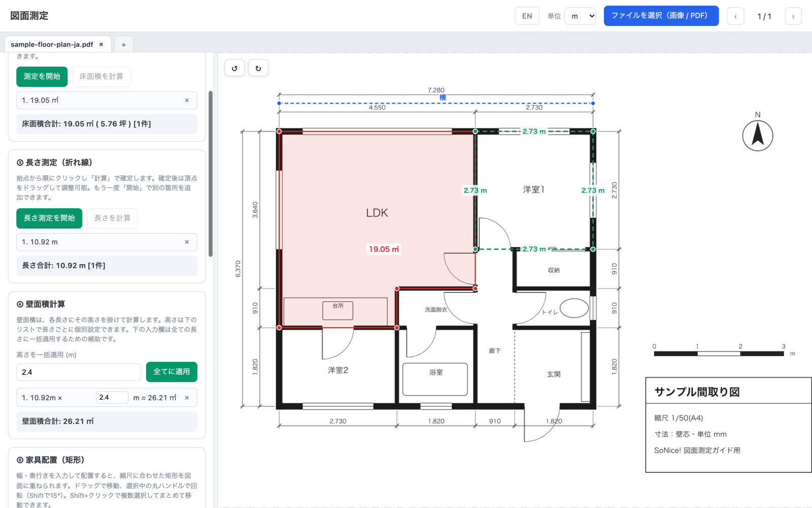Delete the 10.92 m length entry

point(187,242)
